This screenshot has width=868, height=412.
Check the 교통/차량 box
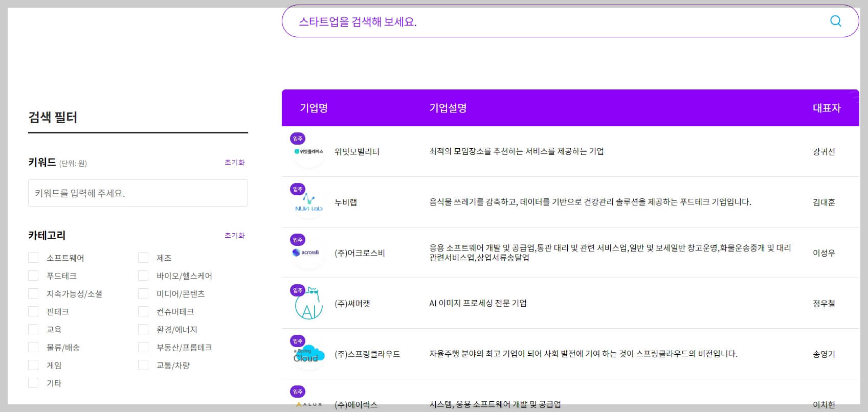[x=143, y=365]
